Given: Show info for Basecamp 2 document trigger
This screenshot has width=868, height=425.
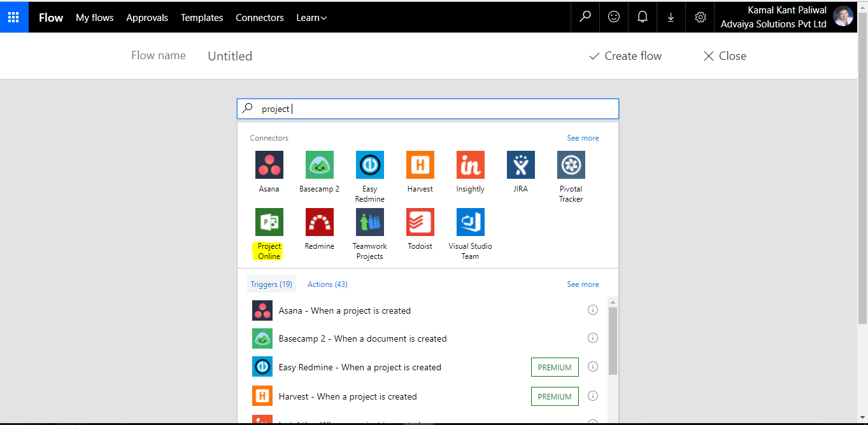Looking at the screenshot, I should click(x=593, y=338).
